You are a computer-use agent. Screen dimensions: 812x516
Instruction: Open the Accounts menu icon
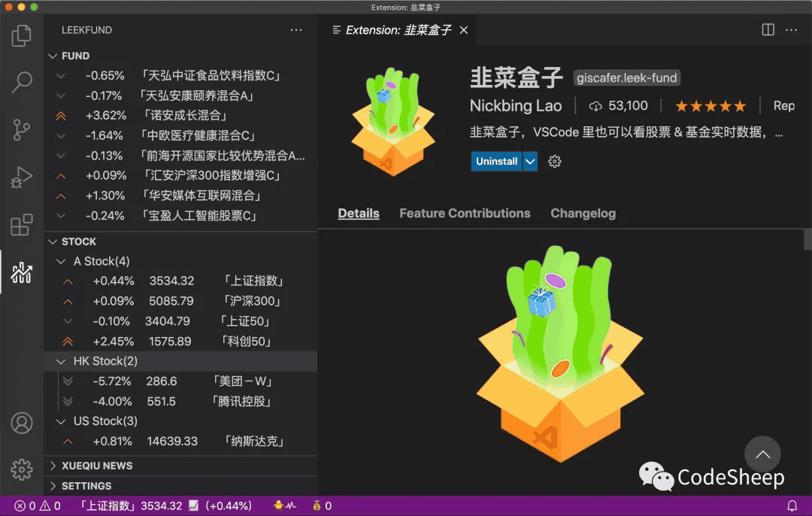tap(21, 423)
